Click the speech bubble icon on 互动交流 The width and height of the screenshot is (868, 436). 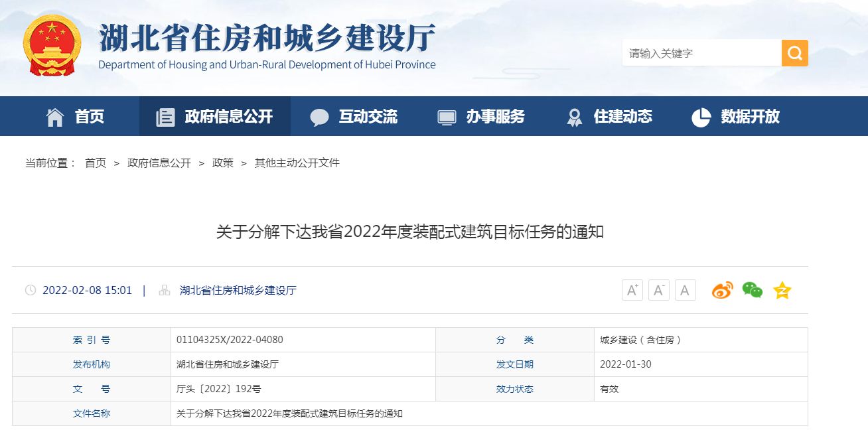(x=320, y=116)
